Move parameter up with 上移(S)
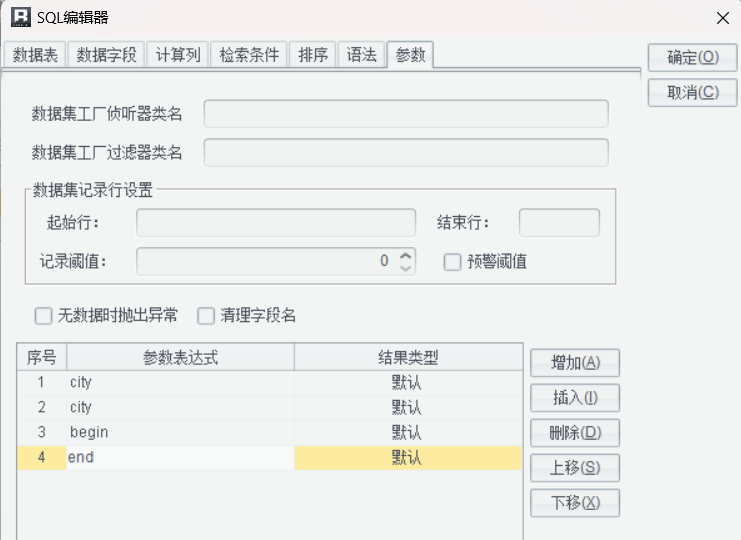This screenshot has height=540, width=741. [575, 468]
